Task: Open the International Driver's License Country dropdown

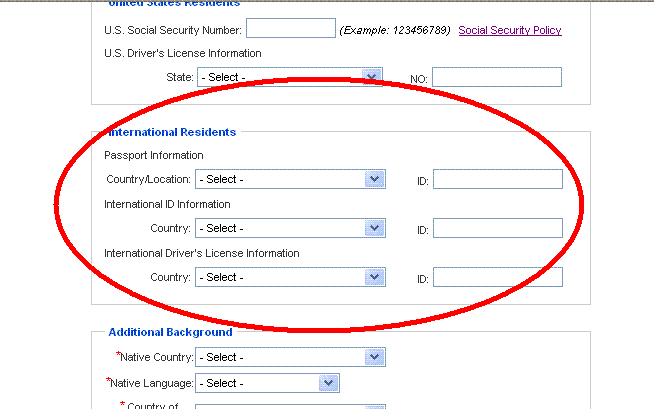Action: point(290,277)
